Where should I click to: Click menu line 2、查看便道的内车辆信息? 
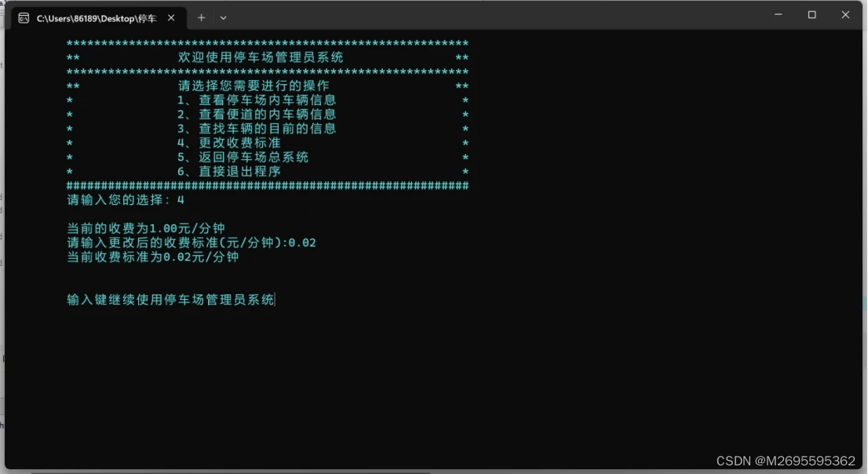tap(257, 115)
